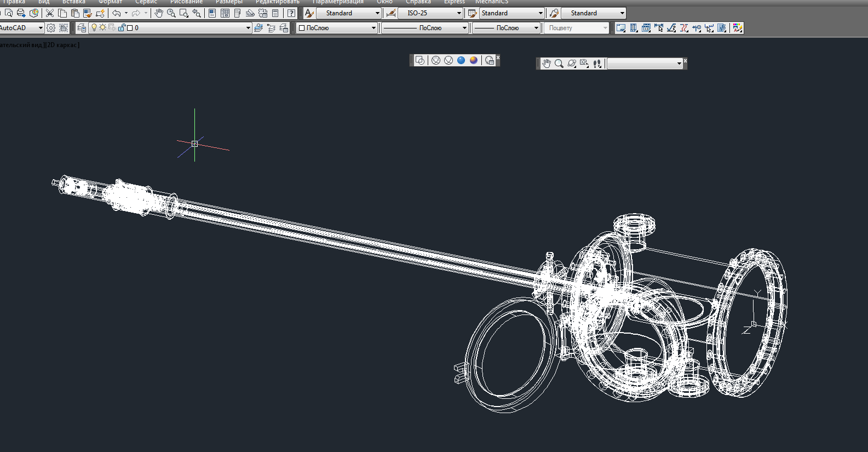Open the Help question mark icon

click(291, 13)
